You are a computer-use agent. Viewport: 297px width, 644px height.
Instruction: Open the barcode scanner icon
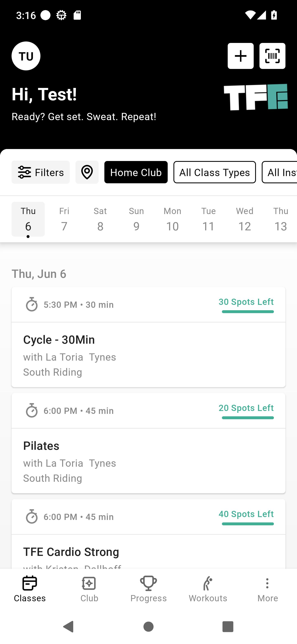tap(272, 56)
